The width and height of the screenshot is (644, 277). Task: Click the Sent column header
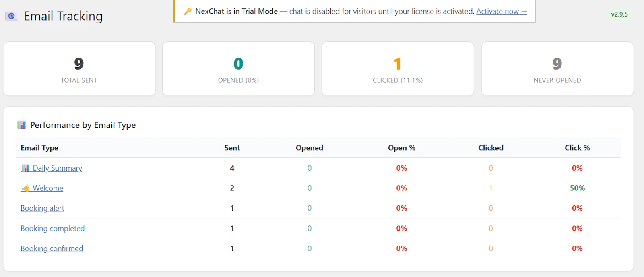[x=232, y=148]
